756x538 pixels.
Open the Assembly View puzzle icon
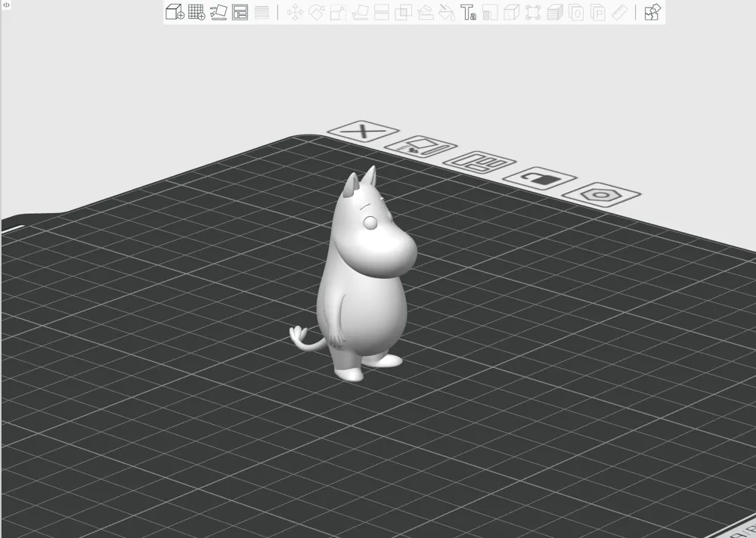click(x=652, y=12)
